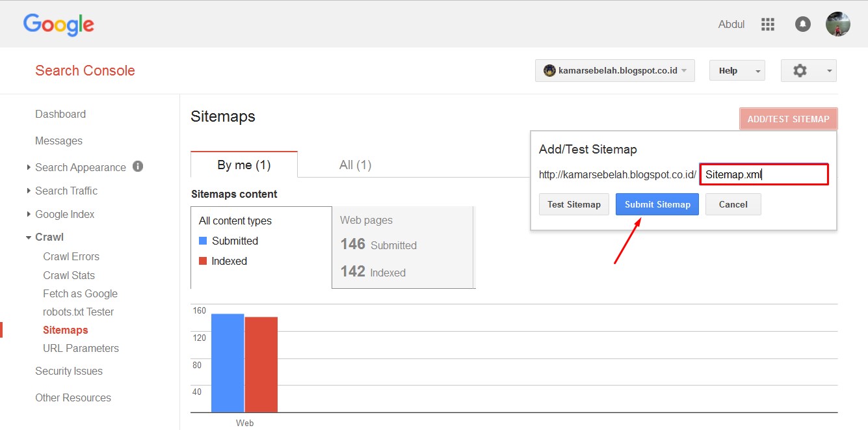Click the info icon beside Search Appearance
The width and height of the screenshot is (868, 430).
138,167
